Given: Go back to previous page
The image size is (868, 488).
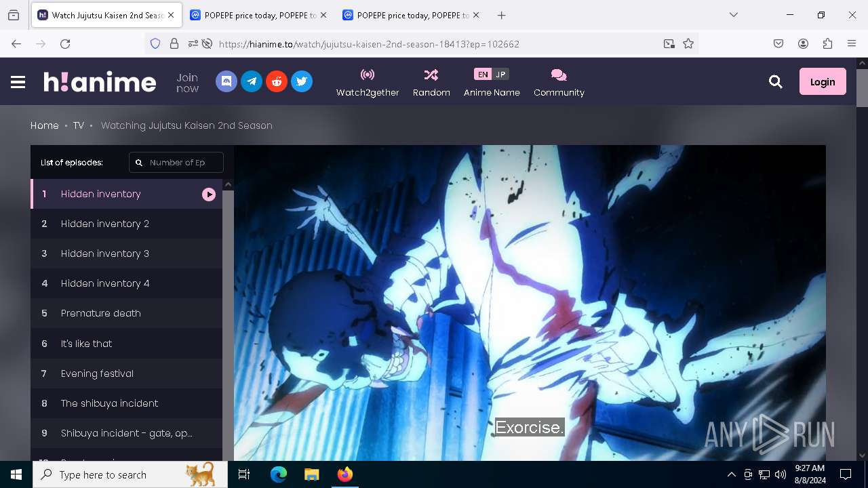Looking at the screenshot, I should click(x=16, y=43).
